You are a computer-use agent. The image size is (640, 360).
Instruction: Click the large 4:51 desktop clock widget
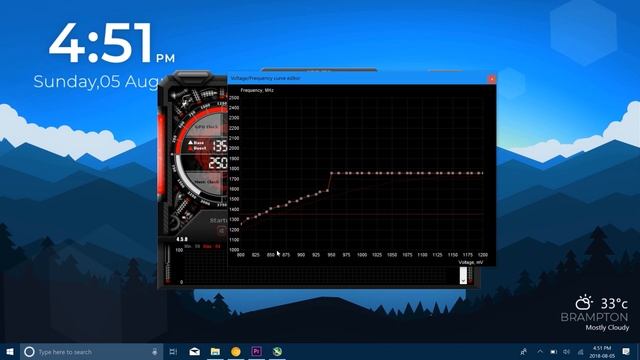pyautogui.click(x=100, y=43)
